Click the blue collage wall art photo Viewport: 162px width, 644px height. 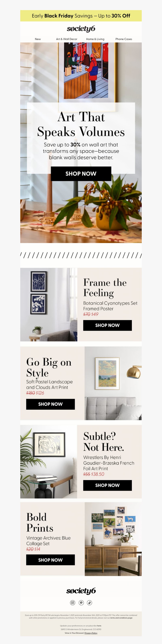pyautogui.click(x=113, y=539)
